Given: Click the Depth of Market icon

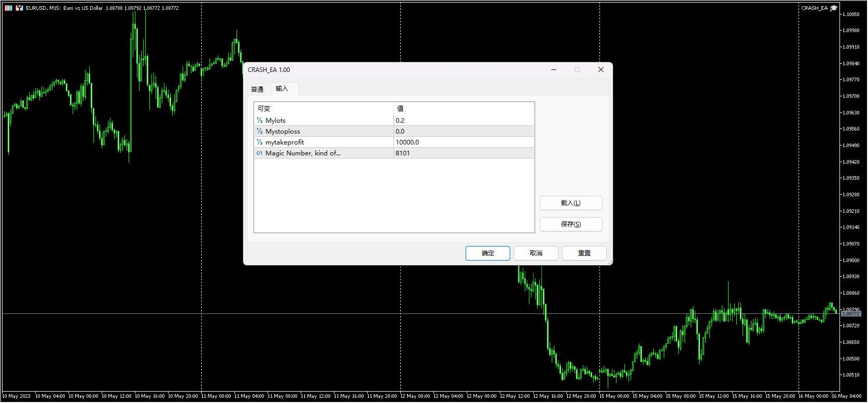Looking at the screenshot, I should (x=19, y=8).
